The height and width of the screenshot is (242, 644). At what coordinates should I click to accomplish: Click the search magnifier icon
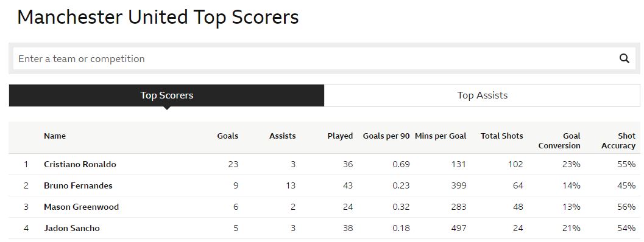[x=624, y=58]
